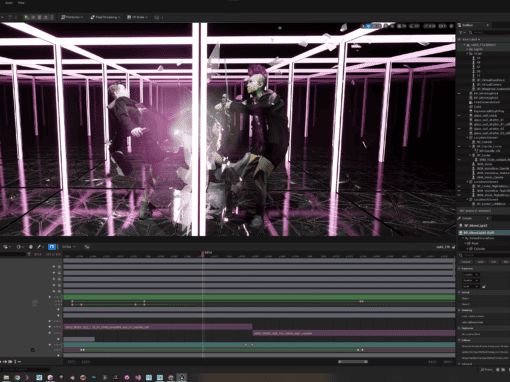Close the Details panel tab
Image resolution: width=510 pixels, height=382 pixels.
(x=487, y=218)
